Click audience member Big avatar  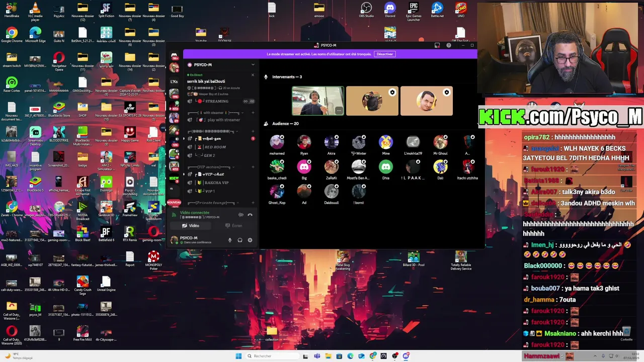click(x=304, y=167)
